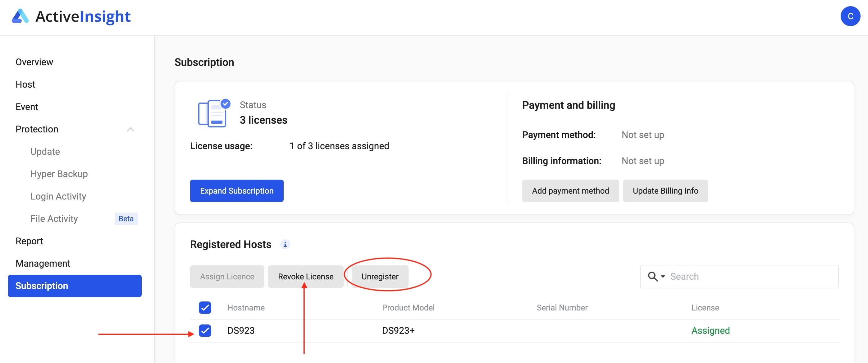Screen dimensions: 868x363
Task: Toggle the select-all hosts checkbox
Action: (205, 308)
